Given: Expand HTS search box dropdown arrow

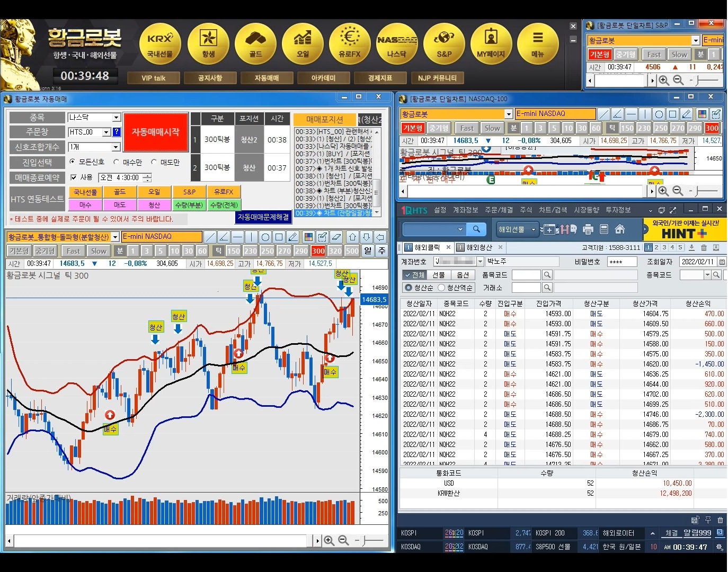Looking at the screenshot, I should click(460, 229).
